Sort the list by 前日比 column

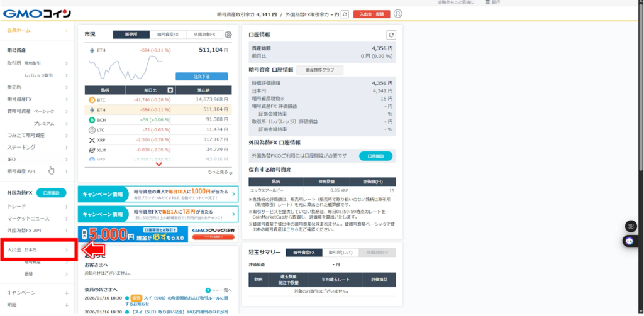[171, 90]
